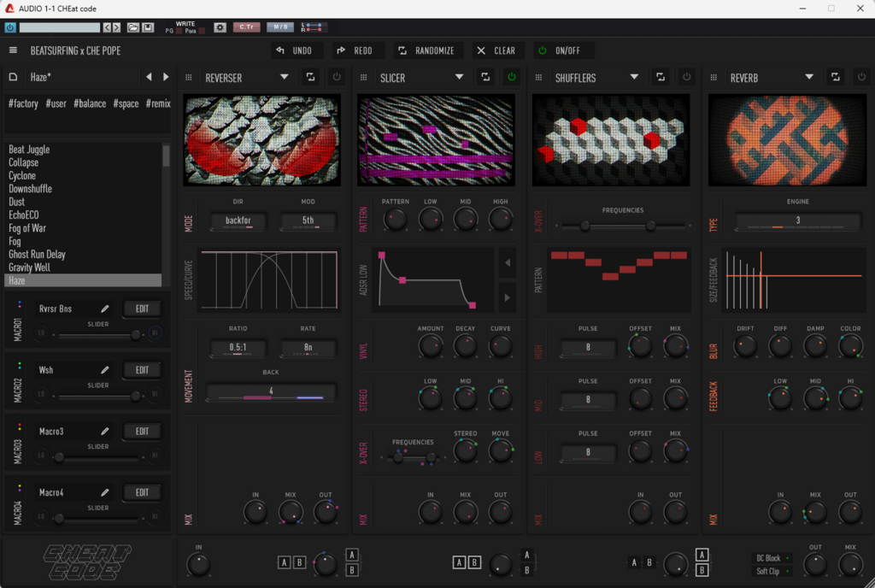Open the hamburger menu beside BEATSURFING title
This screenshot has width=875, height=588.
[13, 50]
